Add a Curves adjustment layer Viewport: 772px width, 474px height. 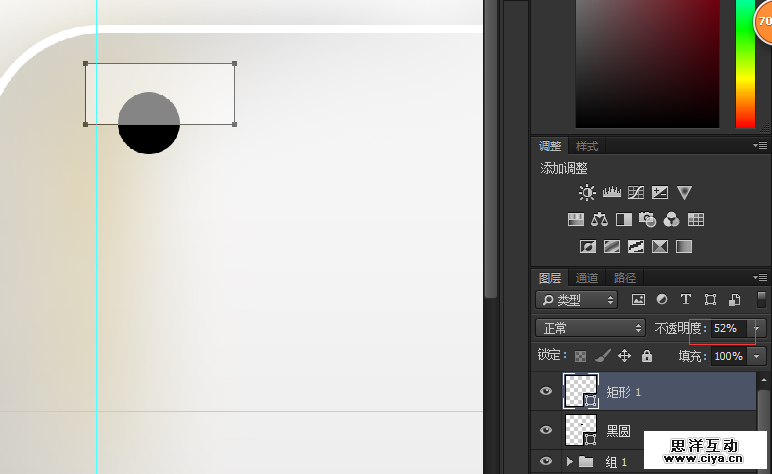[x=636, y=193]
